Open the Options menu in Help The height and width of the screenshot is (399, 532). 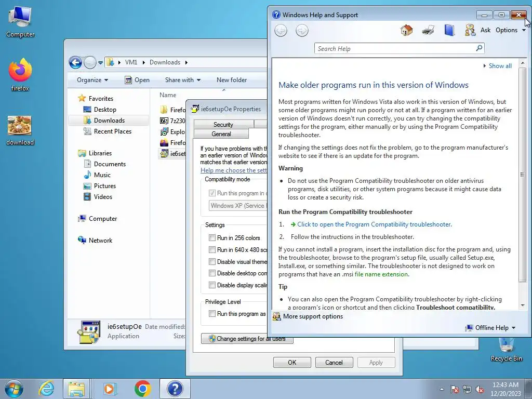click(511, 30)
